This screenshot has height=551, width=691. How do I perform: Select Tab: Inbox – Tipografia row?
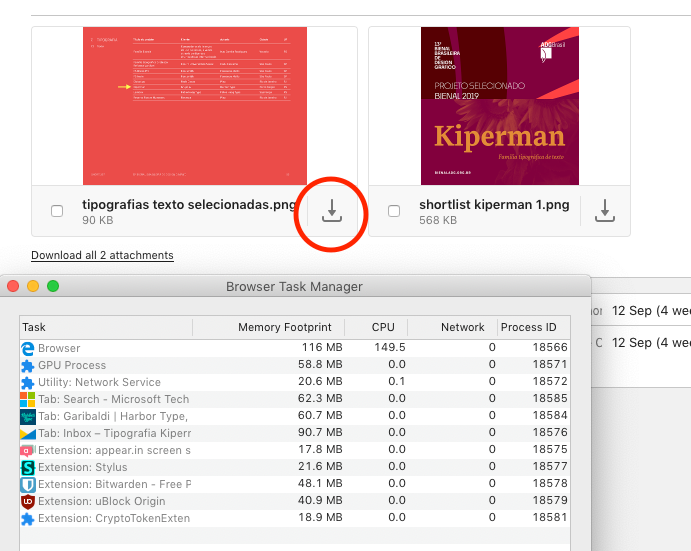(295, 433)
